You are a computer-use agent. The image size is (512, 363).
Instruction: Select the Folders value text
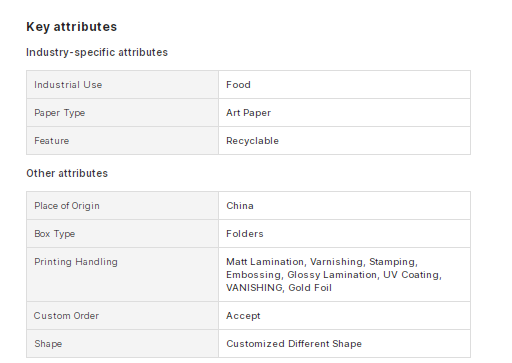[x=245, y=234]
